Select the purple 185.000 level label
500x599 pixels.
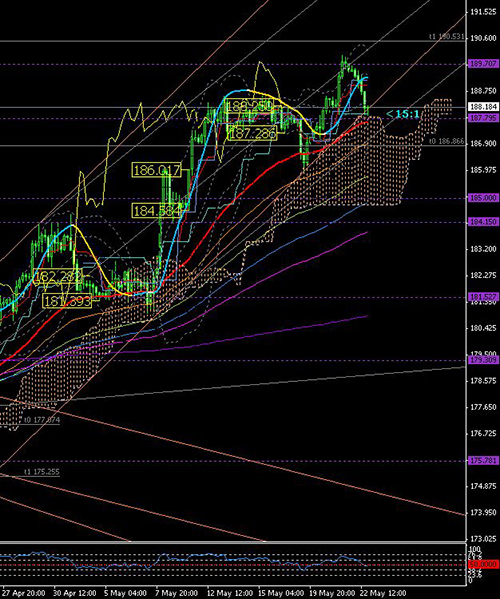[483, 198]
